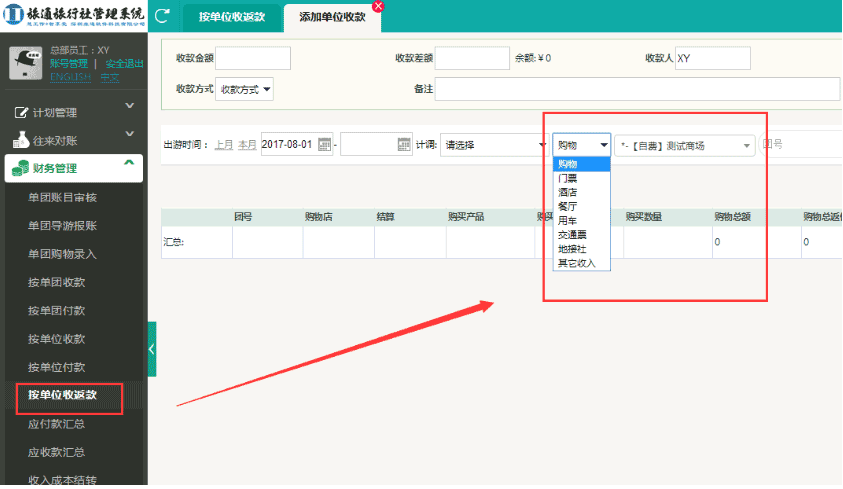Image resolution: width=843 pixels, height=489 pixels.
Task: Open 单团导游报账 in sidebar
Action: pos(62,226)
